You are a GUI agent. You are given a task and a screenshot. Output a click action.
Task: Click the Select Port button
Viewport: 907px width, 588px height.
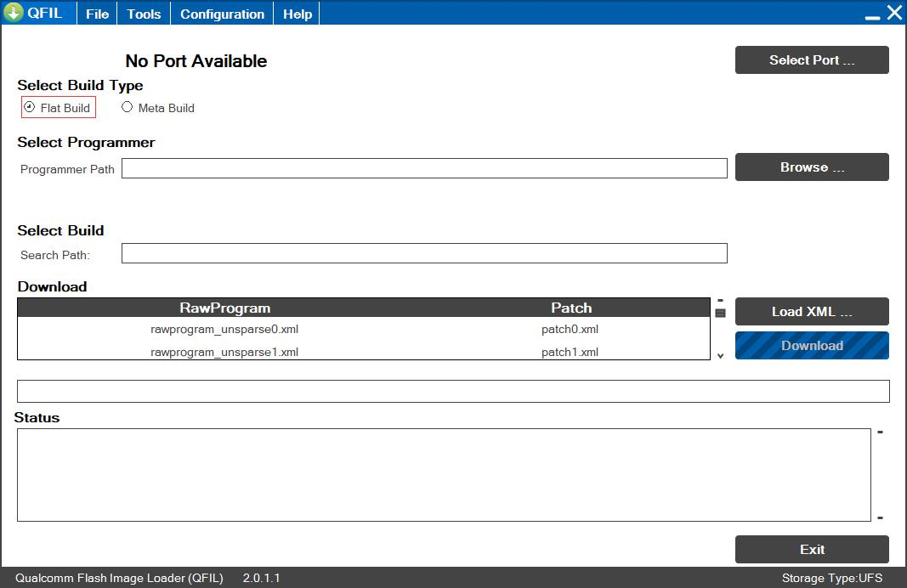tap(812, 60)
